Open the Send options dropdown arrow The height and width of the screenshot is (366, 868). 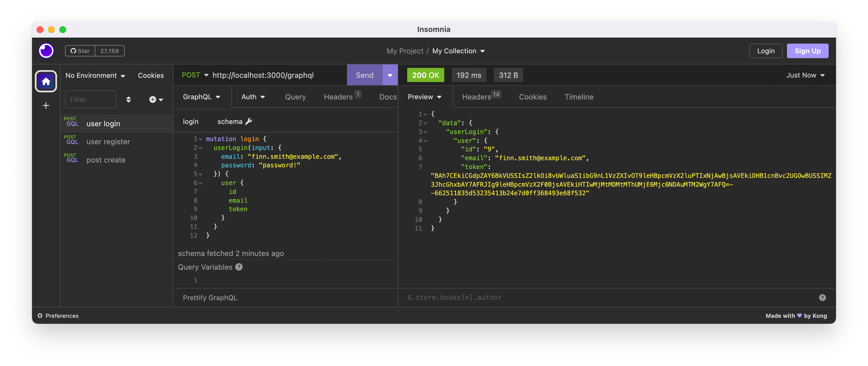click(390, 75)
